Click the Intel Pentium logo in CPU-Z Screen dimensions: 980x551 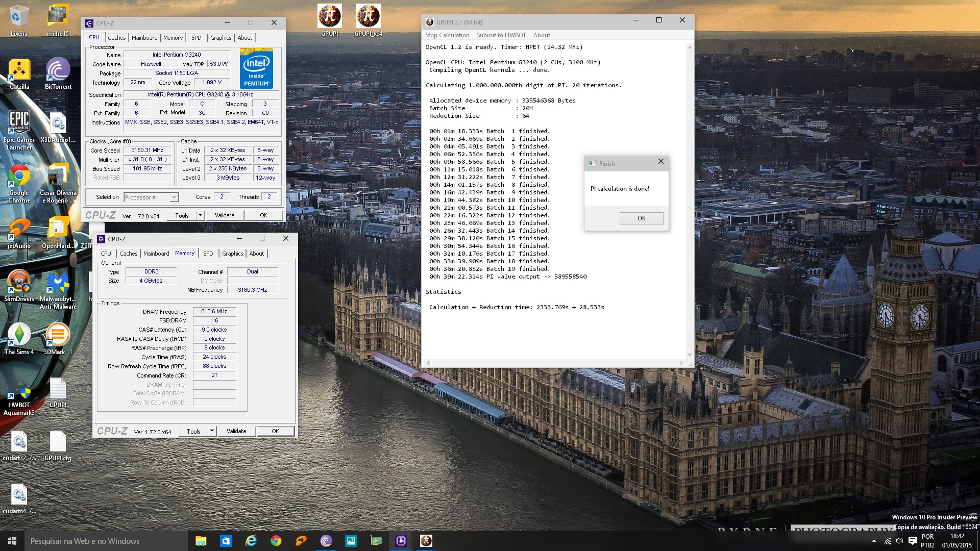pyautogui.click(x=256, y=69)
